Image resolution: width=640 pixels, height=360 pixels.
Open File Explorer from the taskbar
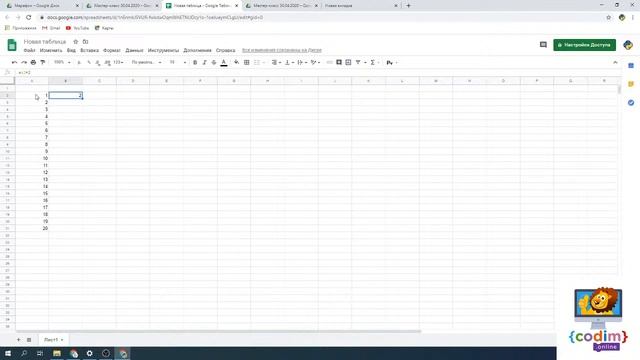click(x=57, y=353)
